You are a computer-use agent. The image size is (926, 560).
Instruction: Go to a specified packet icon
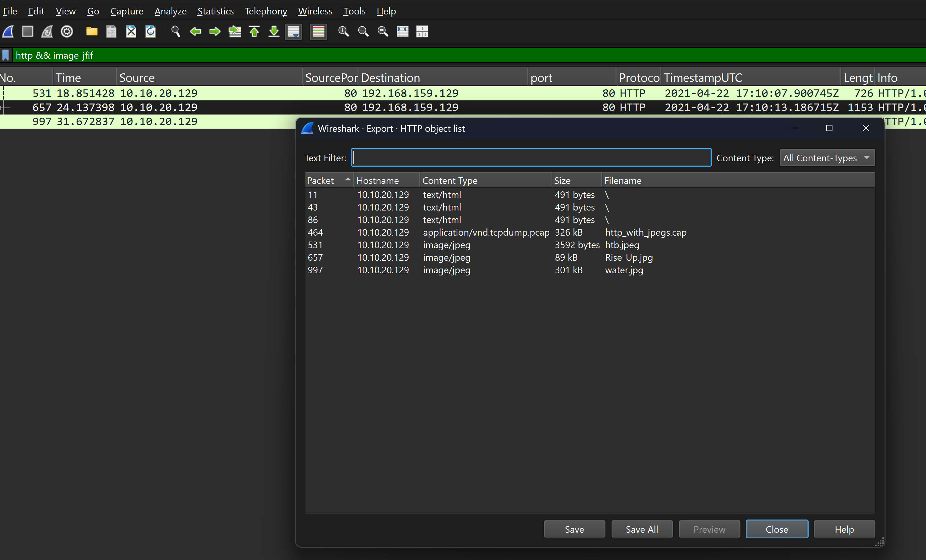tap(235, 32)
